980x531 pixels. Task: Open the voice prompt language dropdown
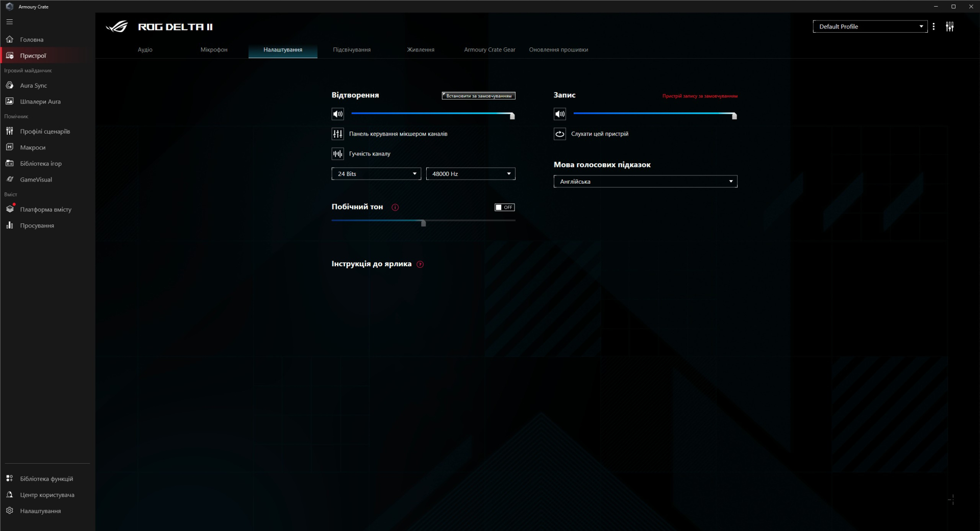pos(645,182)
